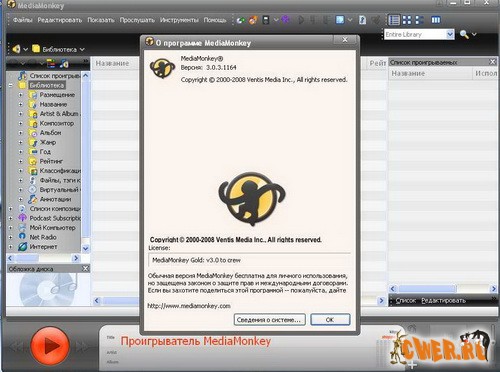Viewport: 500px width, 372px height.
Task: Open the Библиотека breadcrumb dropdown arrow
Action: pos(82,50)
